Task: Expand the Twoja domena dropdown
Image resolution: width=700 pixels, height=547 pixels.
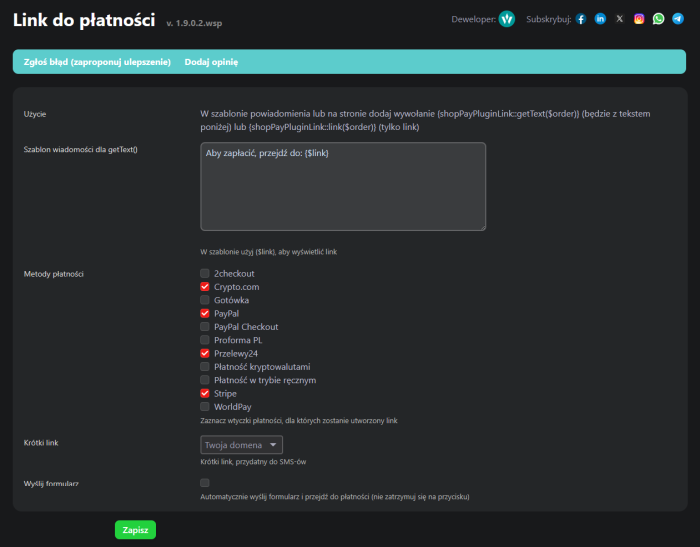Action: pos(242,445)
